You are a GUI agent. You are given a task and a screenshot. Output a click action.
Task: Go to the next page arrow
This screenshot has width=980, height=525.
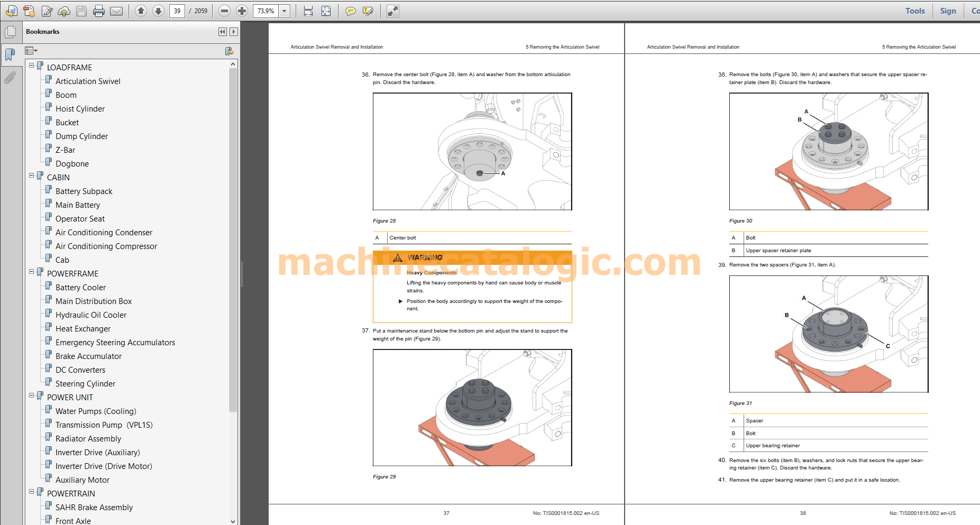click(x=158, y=11)
